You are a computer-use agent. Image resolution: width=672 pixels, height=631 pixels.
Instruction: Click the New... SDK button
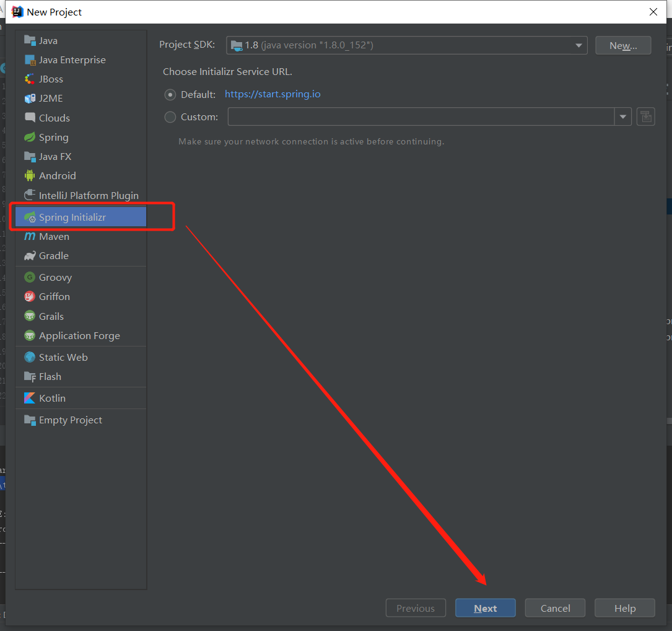tap(623, 45)
